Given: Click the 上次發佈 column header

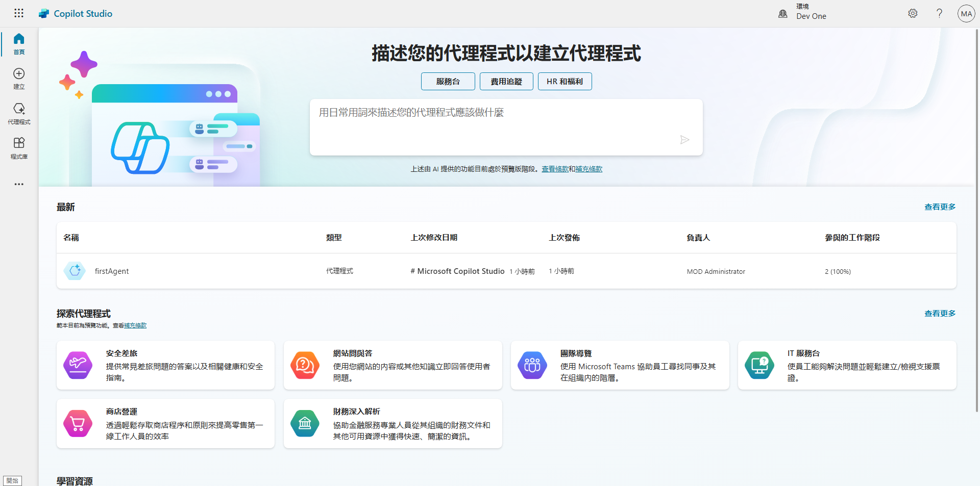Looking at the screenshot, I should coord(564,238).
